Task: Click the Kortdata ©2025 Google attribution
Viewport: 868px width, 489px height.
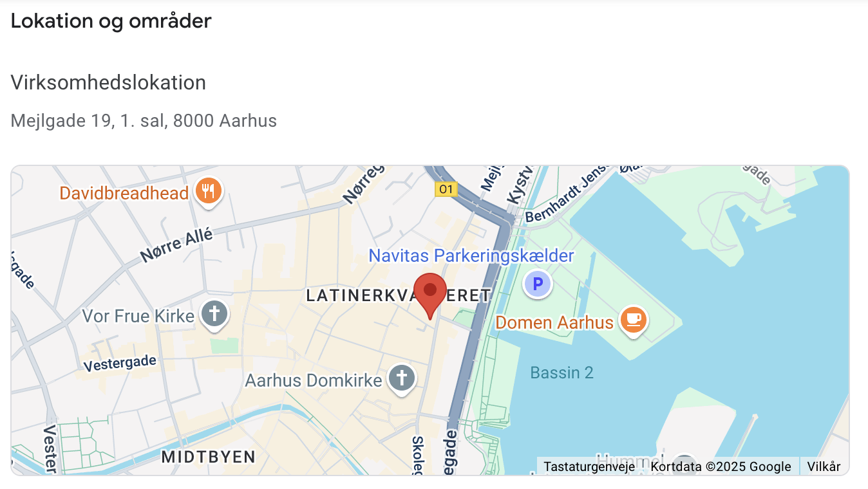Action: coord(721,466)
